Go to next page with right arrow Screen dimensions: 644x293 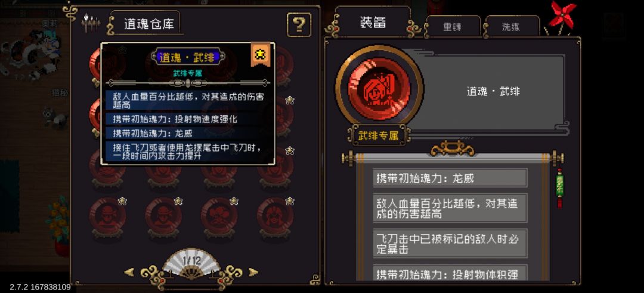pos(253,272)
